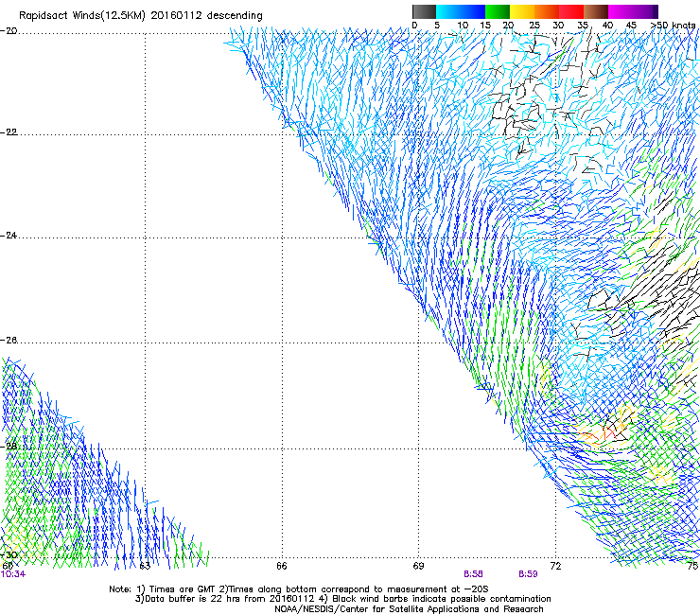This screenshot has height=615, width=700.
Task: Click the '72' longitude axis label
Action: [x=555, y=567]
